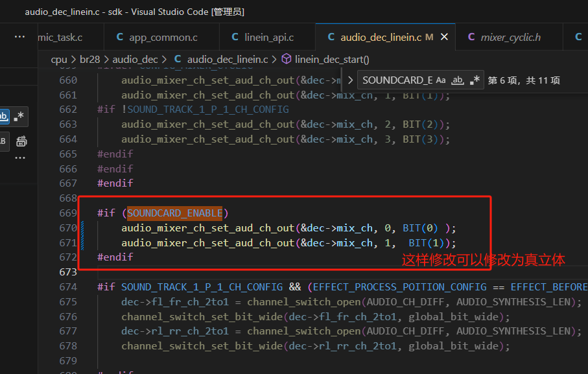Click EFFECT_PROCESS_POITION_CONFIG on line 674

click(400, 287)
